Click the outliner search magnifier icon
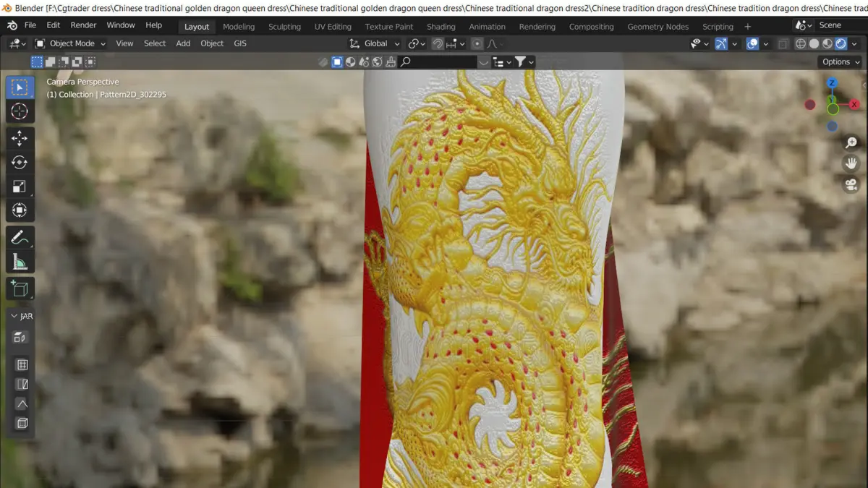This screenshot has height=488, width=868. [406, 62]
